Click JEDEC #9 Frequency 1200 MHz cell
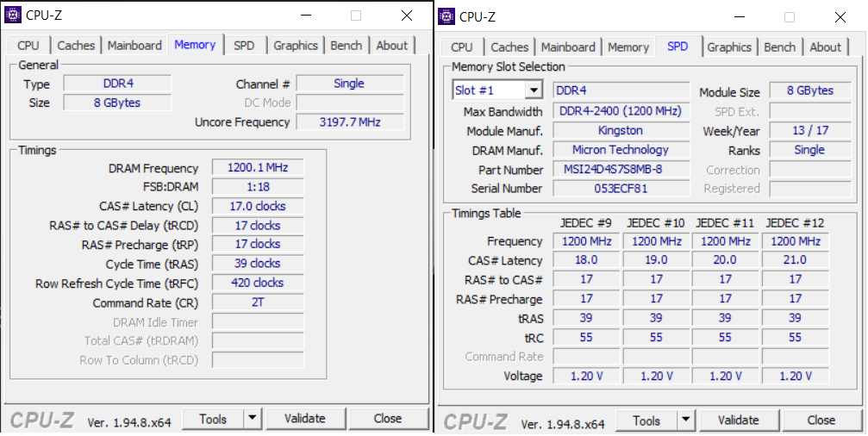The image size is (868, 436). (x=586, y=241)
